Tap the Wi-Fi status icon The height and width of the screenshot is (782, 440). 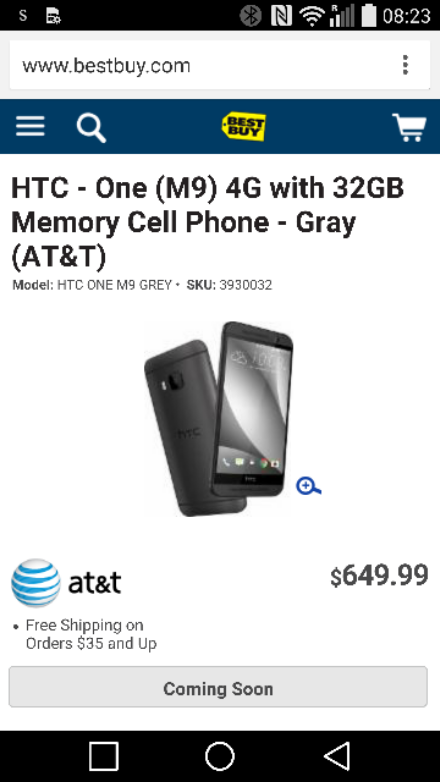click(312, 15)
